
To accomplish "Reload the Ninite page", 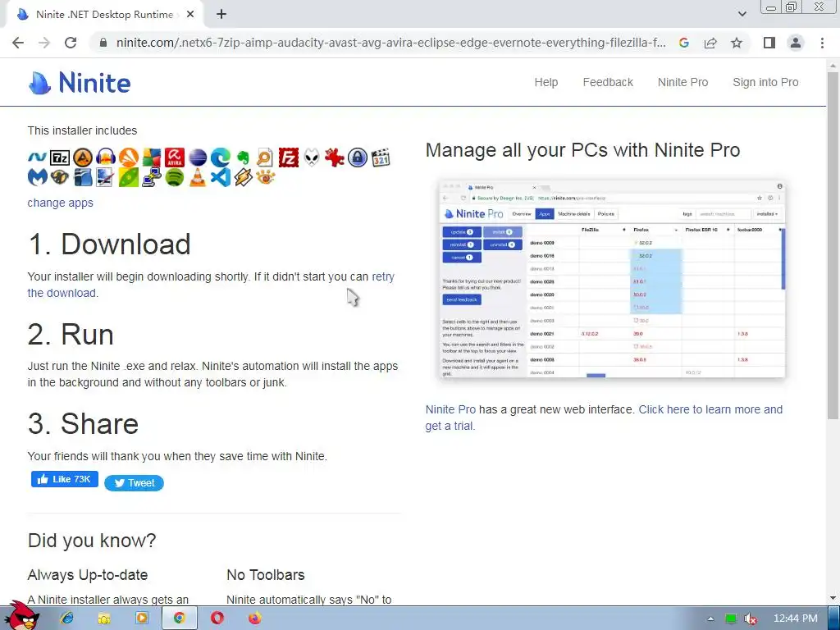I will pos(71,43).
